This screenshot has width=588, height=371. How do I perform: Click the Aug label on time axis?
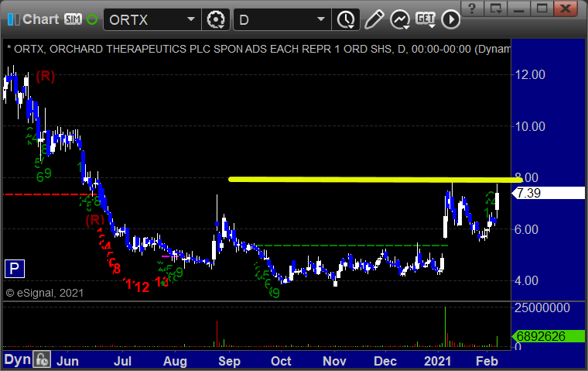pyautogui.click(x=175, y=361)
